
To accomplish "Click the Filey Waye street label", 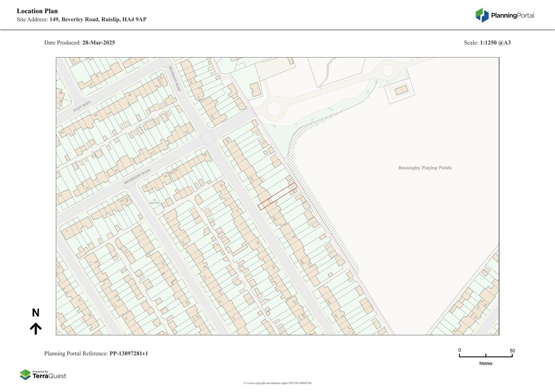I will click(x=82, y=106).
